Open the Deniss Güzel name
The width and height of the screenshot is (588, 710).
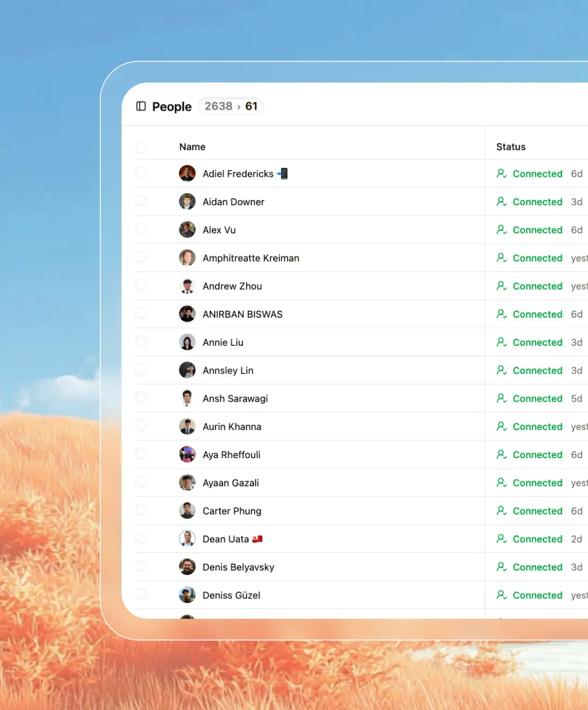(x=232, y=595)
